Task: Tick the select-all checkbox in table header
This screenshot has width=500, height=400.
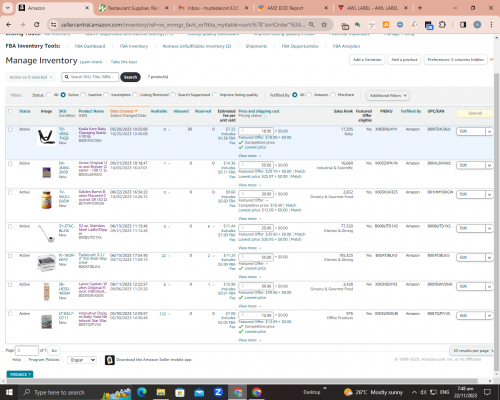Action: pos(10,111)
